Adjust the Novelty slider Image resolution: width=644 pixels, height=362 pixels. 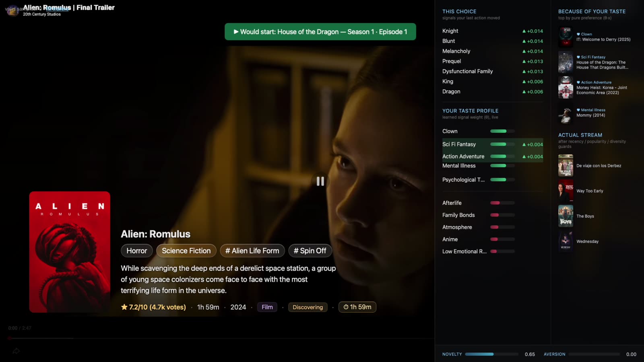[x=491, y=354]
